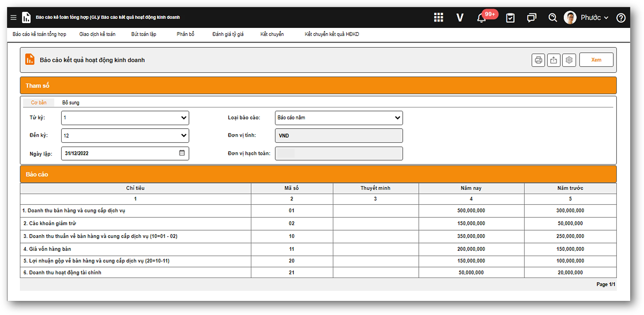Click the Page 1/1 indicator
The image size is (644, 315).
pyautogui.click(x=606, y=284)
